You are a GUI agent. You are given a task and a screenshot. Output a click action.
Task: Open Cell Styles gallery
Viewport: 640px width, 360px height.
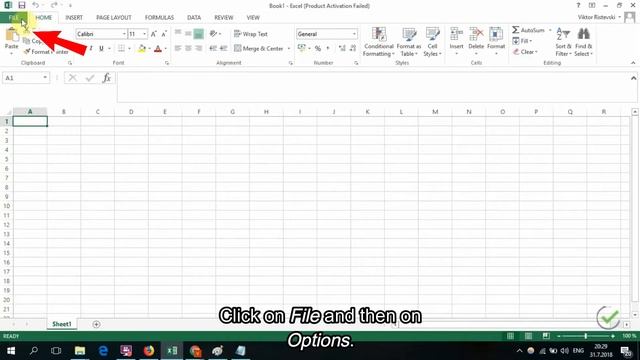[432, 42]
